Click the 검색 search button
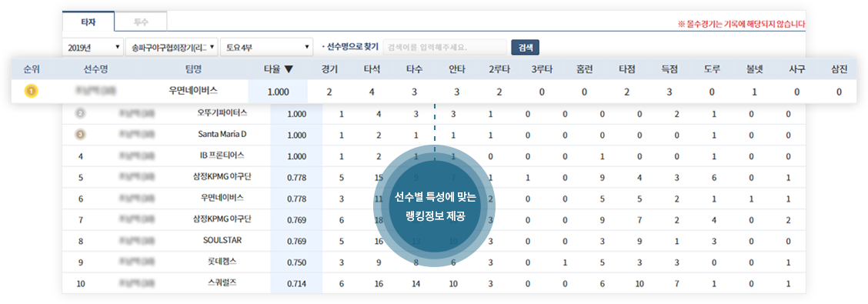This screenshot has height=304, width=868. tap(526, 47)
